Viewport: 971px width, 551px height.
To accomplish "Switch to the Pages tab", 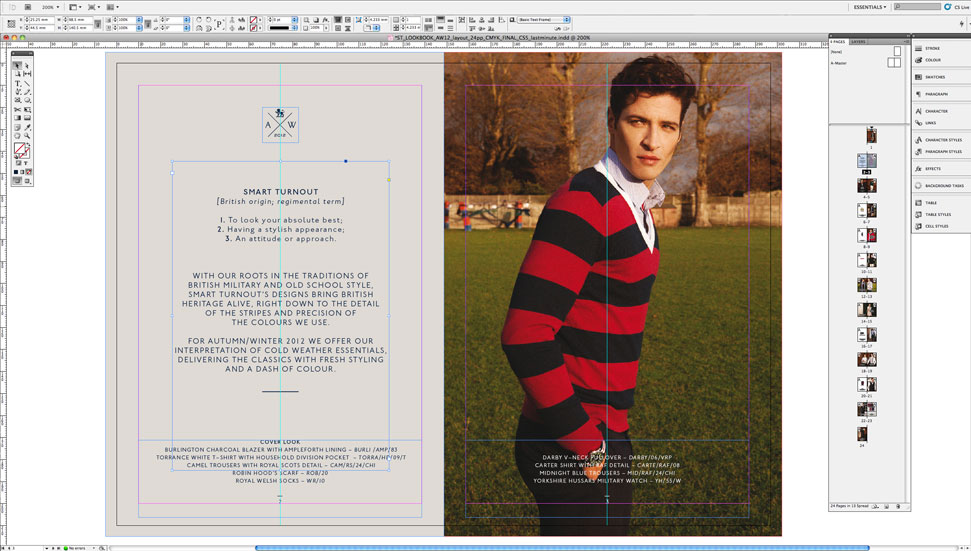I will pos(837,41).
